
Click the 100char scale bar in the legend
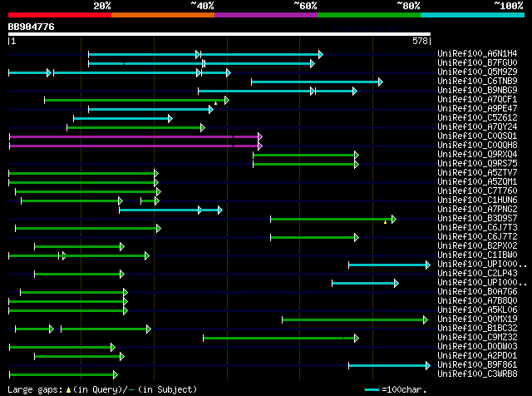(372, 389)
